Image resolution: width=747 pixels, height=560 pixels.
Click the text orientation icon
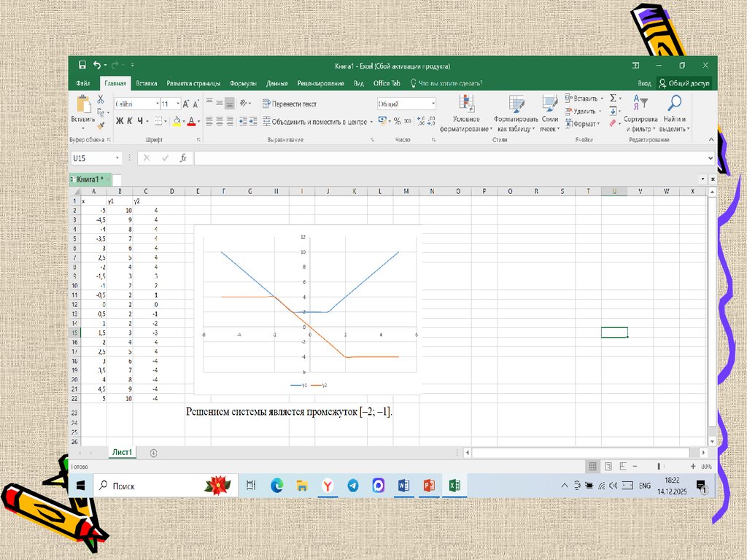[244, 103]
